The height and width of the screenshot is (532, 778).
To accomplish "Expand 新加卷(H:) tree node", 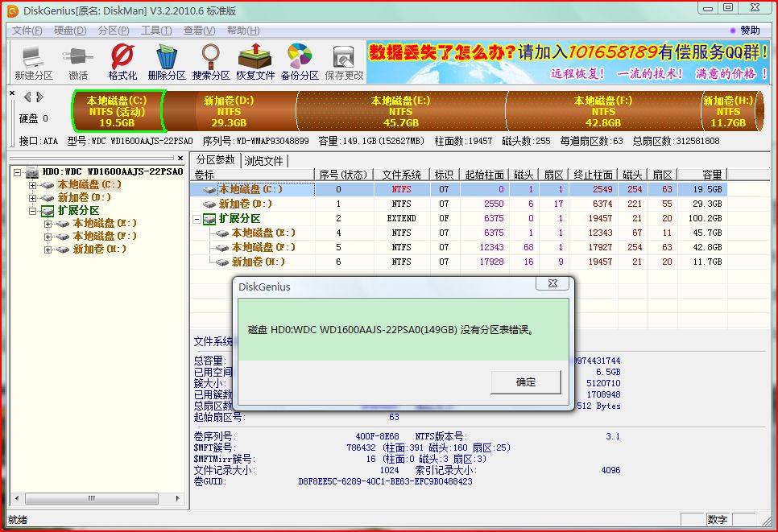I will [48, 250].
